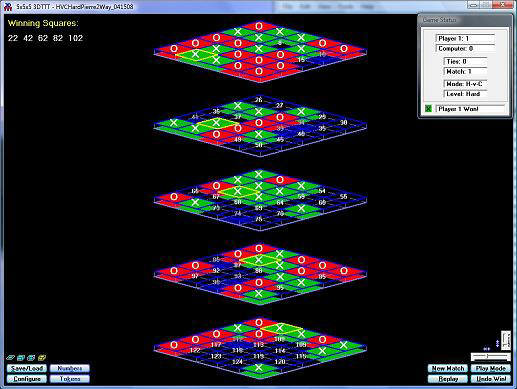Click the vertical double-arrow tilt icon
Viewport: 517px width, 389px height.
pyautogui.click(x=498, y=343)
